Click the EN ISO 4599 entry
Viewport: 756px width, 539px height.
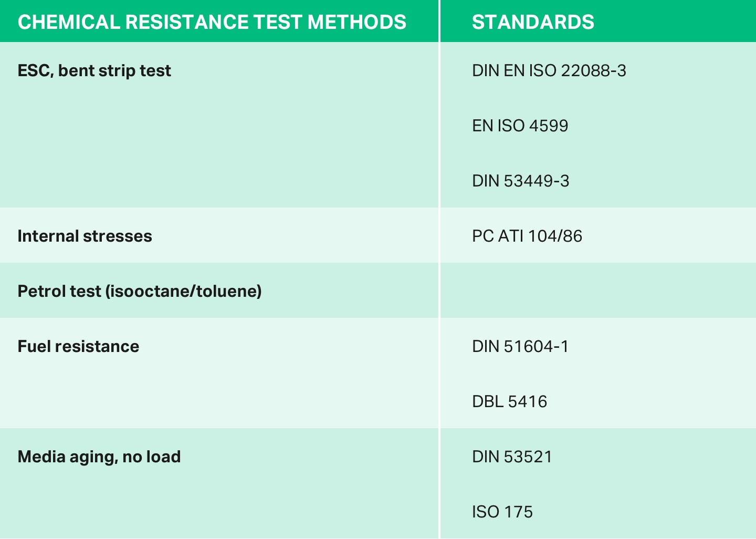[x=520, y=126]
